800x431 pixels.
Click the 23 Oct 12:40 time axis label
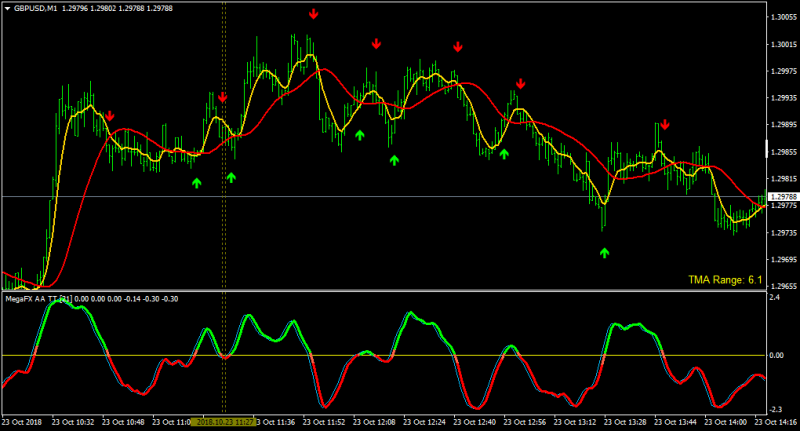tap(474, 422)
